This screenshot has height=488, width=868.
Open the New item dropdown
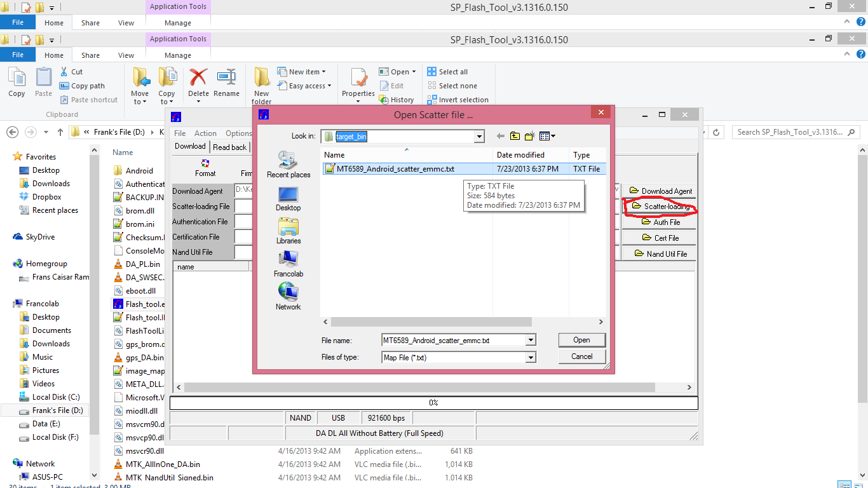tap(301, 72)
